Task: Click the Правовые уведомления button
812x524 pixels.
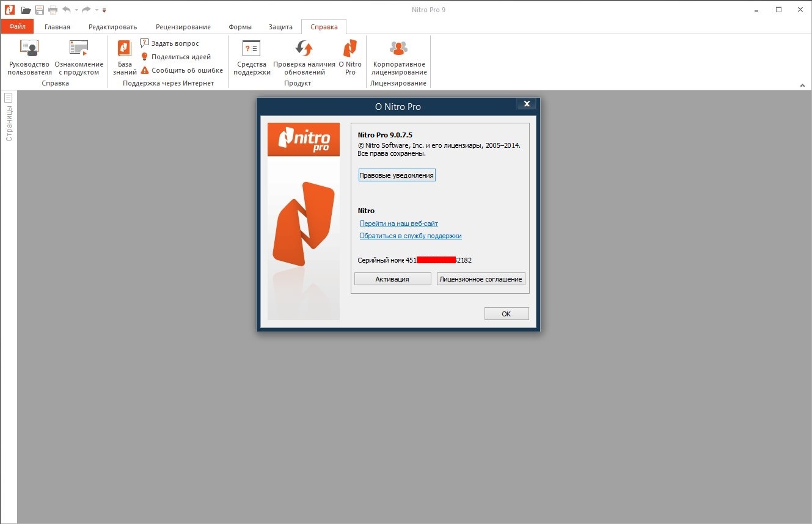Action: [397, 175]
